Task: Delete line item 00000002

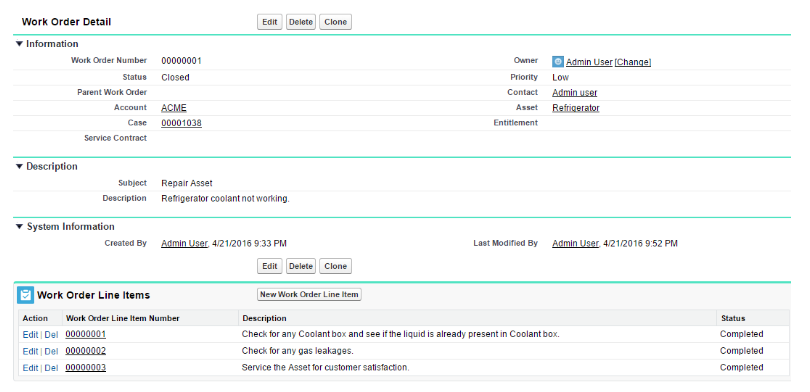Action: (x=51, y=351)
